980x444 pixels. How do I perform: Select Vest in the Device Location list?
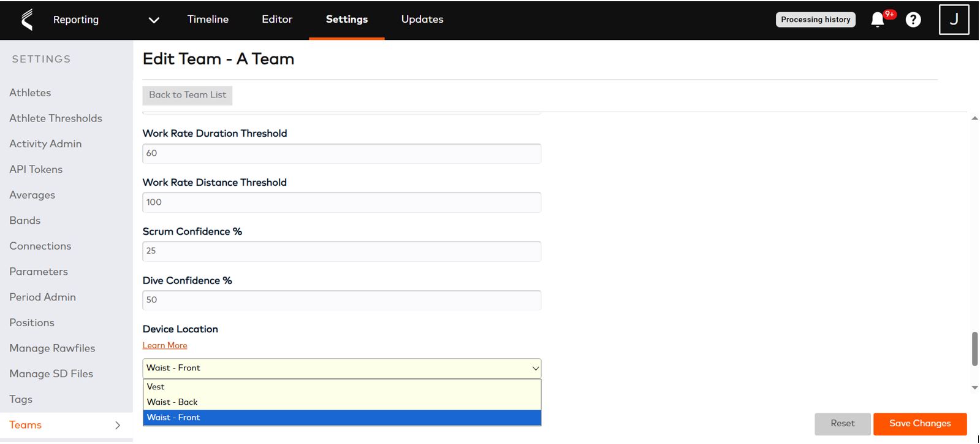[x=342, y=387]
